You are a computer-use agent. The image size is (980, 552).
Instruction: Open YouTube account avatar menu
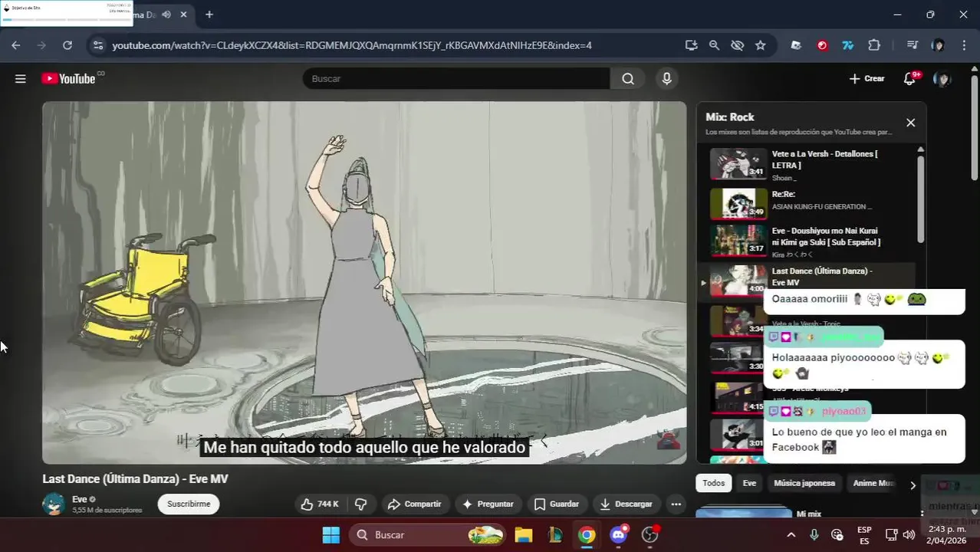942,78
